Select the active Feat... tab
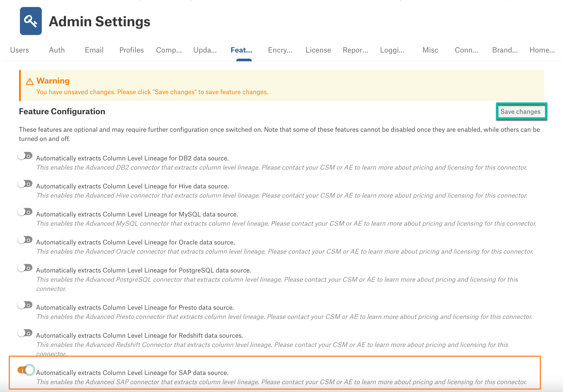The image size is (563, 392). [241, 50]
